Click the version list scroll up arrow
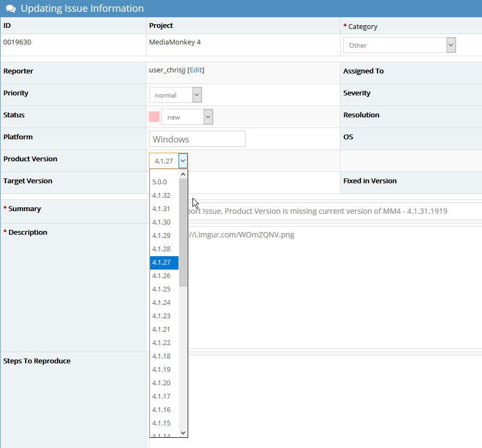482x448 pixels. (x=183, y=174)
